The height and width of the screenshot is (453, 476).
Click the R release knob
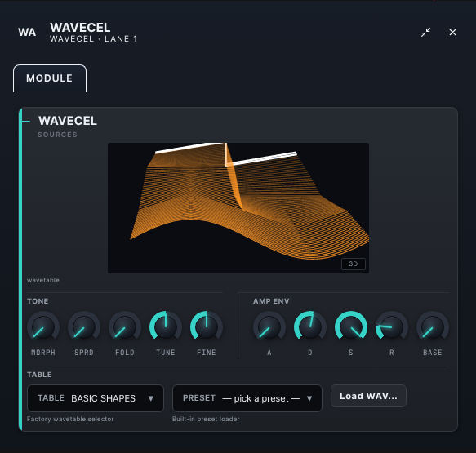[392, 327]
